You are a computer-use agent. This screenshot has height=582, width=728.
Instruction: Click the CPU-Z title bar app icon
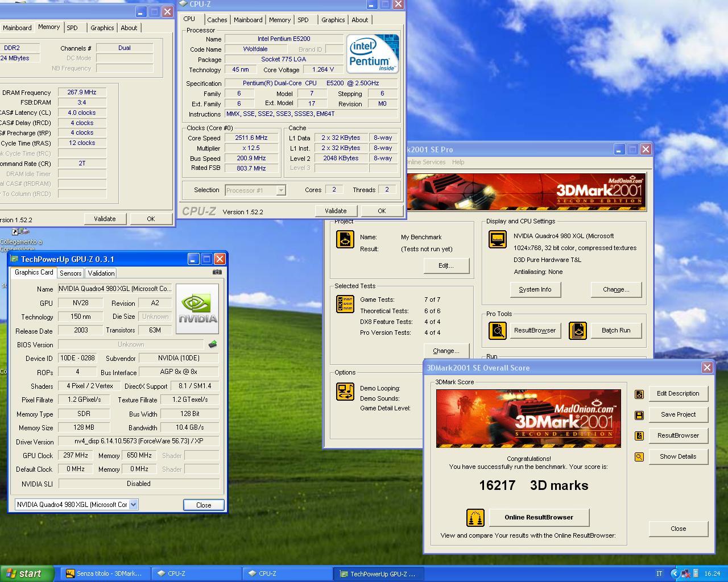click(183, 4)
